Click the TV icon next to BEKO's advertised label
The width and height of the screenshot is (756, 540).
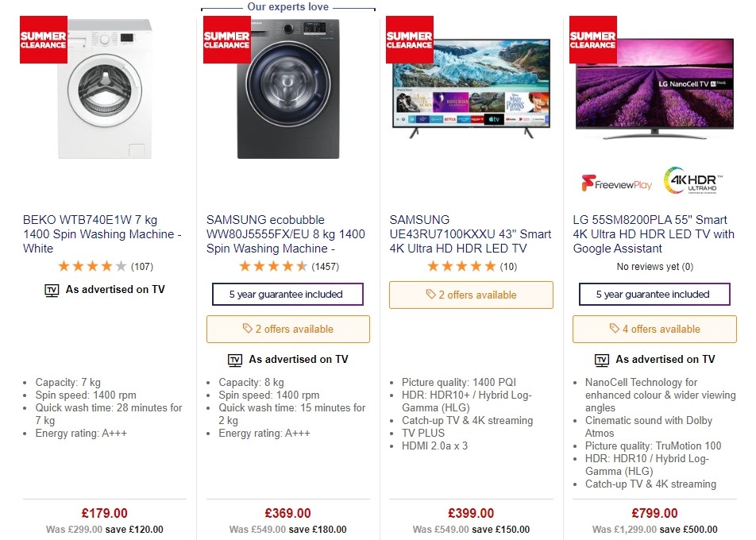tap(50, 290)
